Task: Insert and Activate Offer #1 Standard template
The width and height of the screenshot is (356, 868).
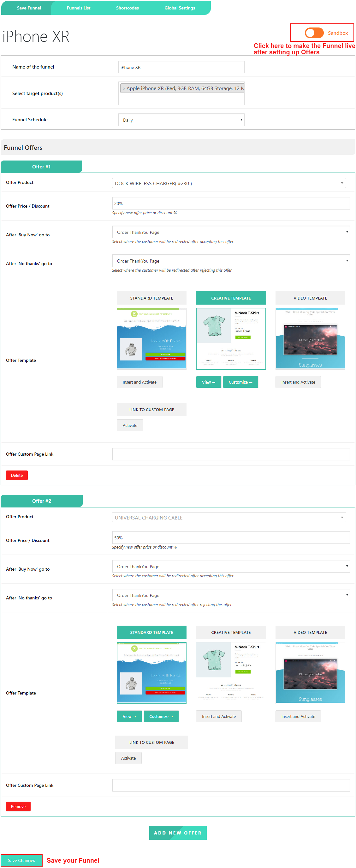Action: 139,382
